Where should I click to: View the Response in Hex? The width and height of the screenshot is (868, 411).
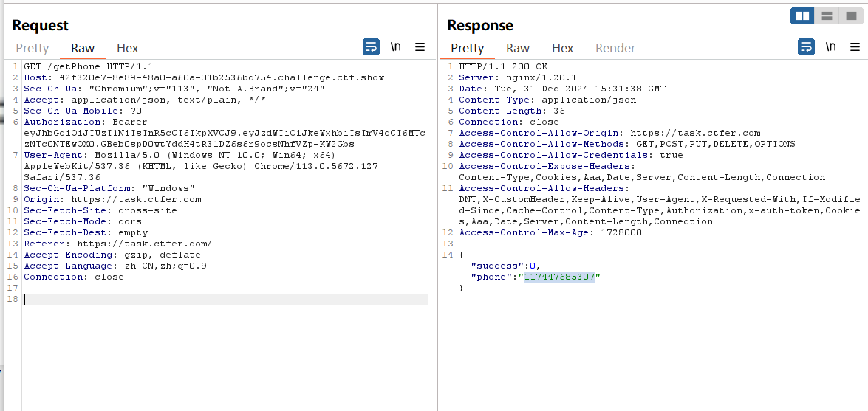click(562, 48)
